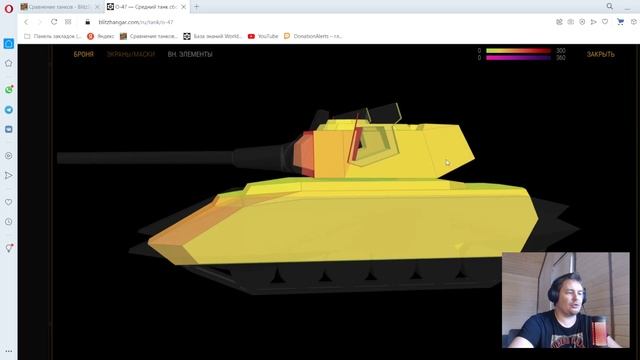Open the База знаний World bookmark
This screenshot has height=360, width=640.
[x=213, y=36]
